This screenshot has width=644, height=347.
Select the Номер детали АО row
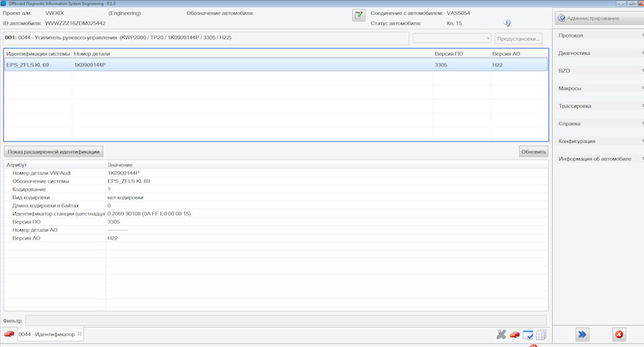coord(276,230)
